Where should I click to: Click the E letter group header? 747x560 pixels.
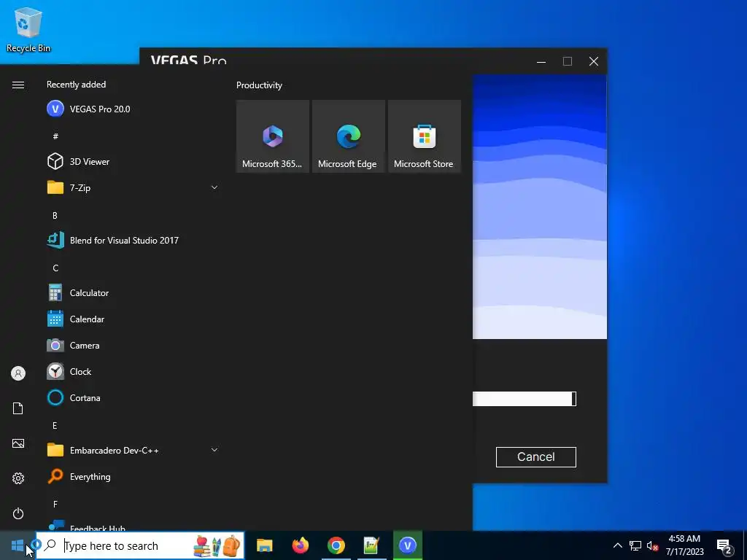(55, 425)
